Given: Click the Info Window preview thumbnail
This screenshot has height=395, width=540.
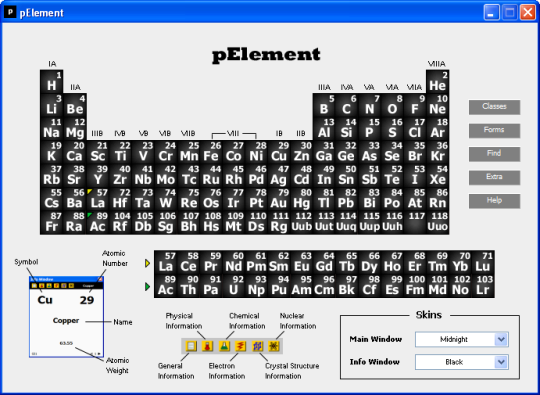Looking at the screenshot, I should point(66,316).
